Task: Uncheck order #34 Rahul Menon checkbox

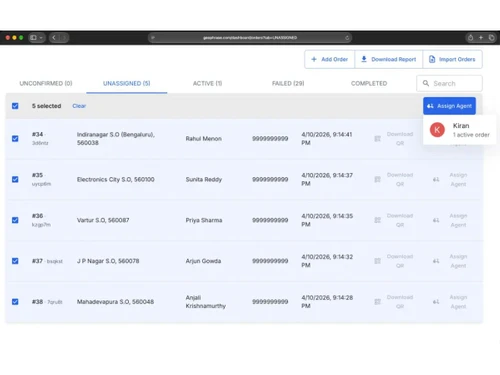Action: pos(15,139)
